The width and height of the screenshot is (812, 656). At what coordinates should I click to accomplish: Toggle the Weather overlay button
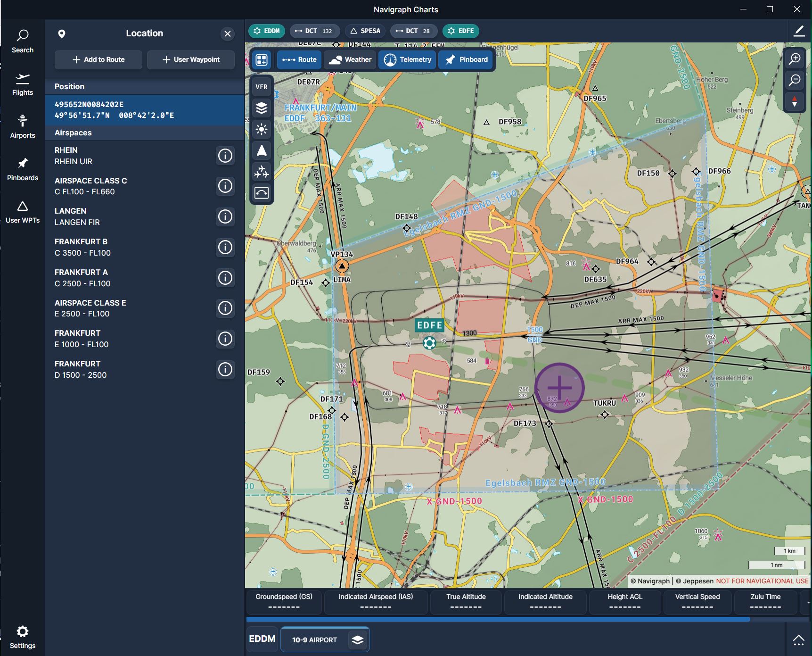coord(350,59)
